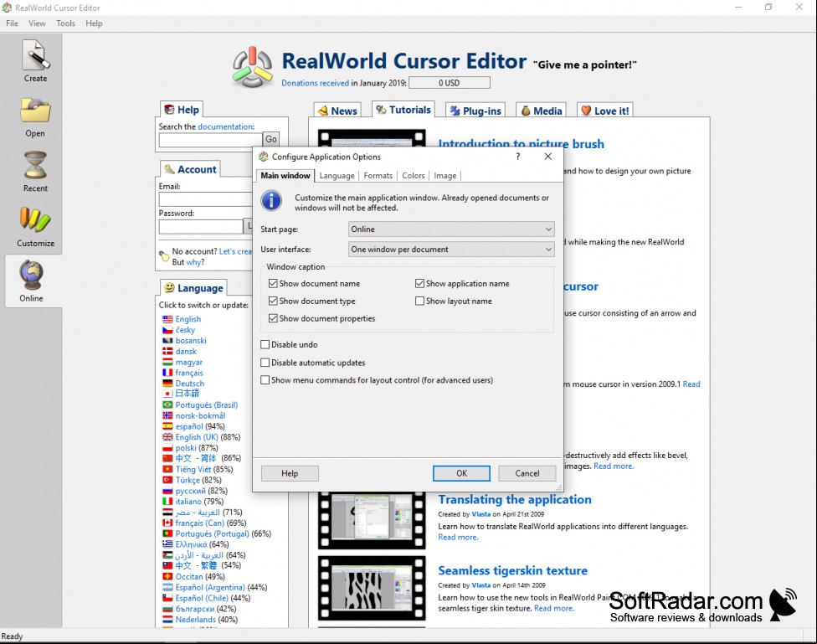Click the Czech flag beside česky
This screenshot has width=817, height=644.
point(167,330)
